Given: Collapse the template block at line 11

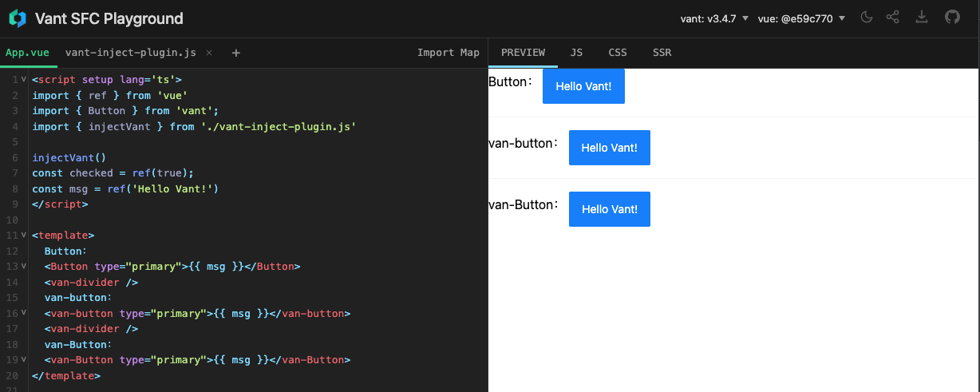Looking at the screenshot, I should tap(24, 236).
